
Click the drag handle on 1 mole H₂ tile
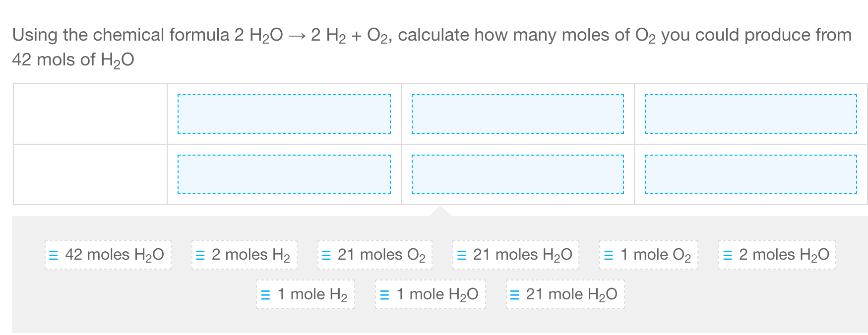click(264, 294)
